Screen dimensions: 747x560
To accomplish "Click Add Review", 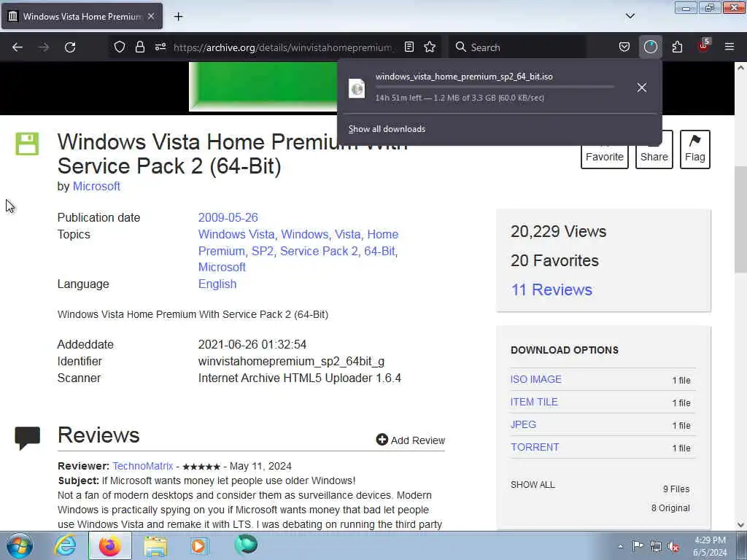I will coord(411,440).
